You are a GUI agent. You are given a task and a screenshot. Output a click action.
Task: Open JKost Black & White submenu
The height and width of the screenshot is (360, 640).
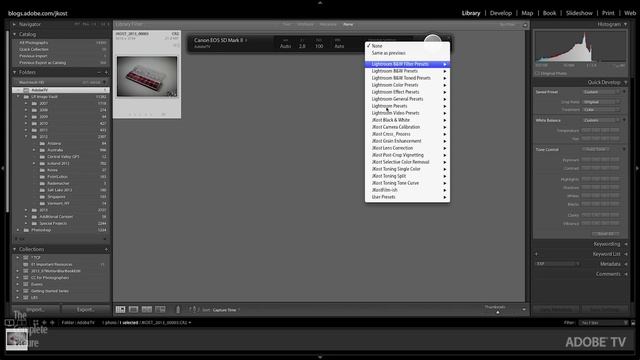pyautogui.click(x=407, y=120)
